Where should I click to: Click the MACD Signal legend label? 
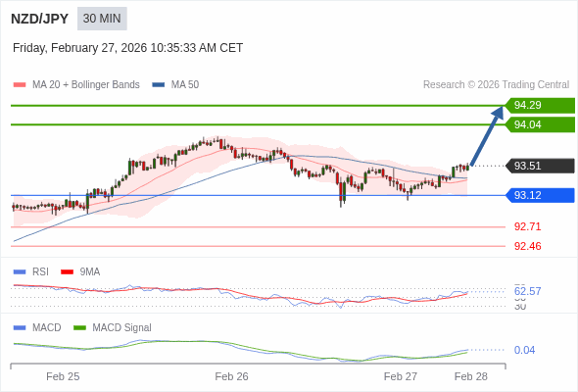[122, 328]
